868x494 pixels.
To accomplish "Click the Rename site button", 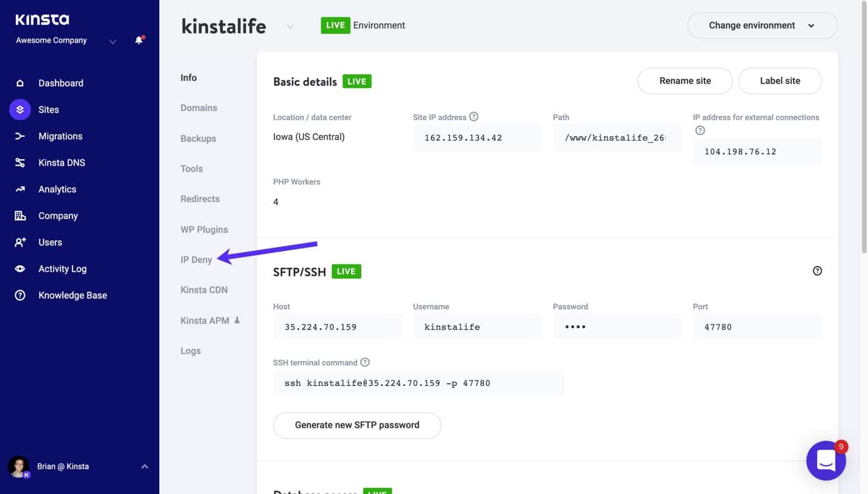I will (684, 80).
